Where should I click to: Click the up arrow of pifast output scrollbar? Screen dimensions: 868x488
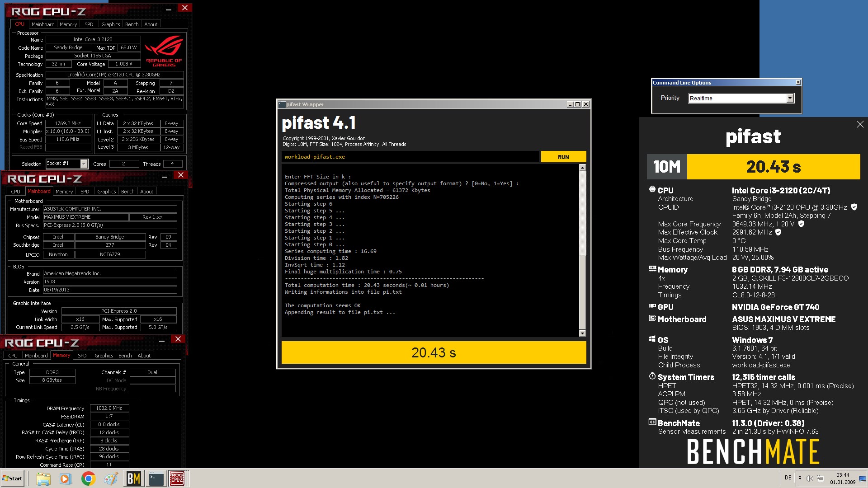[x=582, y=168]
